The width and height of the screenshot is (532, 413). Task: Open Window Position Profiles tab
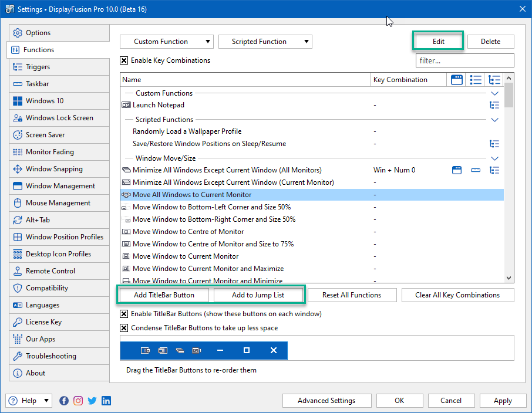point(59,237)
